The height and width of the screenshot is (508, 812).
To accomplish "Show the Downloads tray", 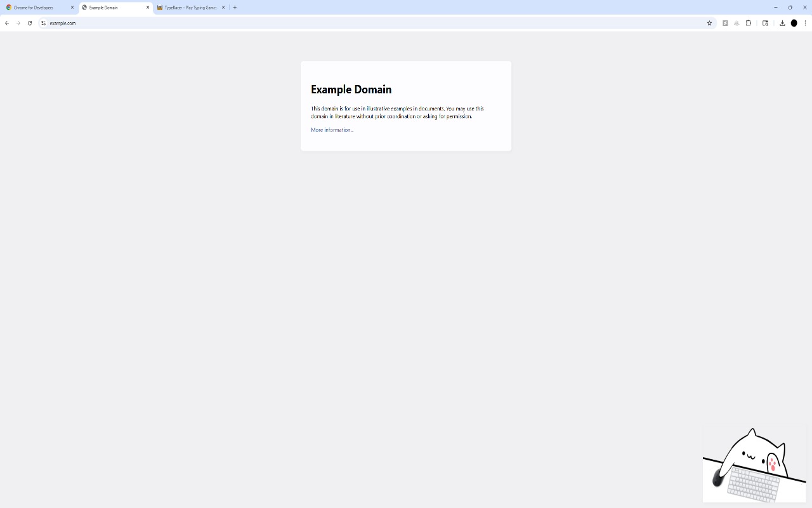I will coord(782,23).
